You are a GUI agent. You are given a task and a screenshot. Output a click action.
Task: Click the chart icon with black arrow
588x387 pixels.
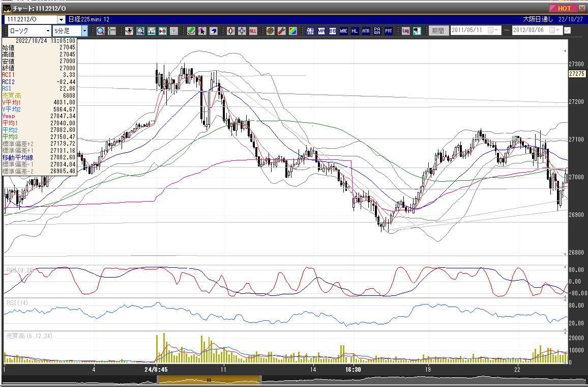[417, 31]
